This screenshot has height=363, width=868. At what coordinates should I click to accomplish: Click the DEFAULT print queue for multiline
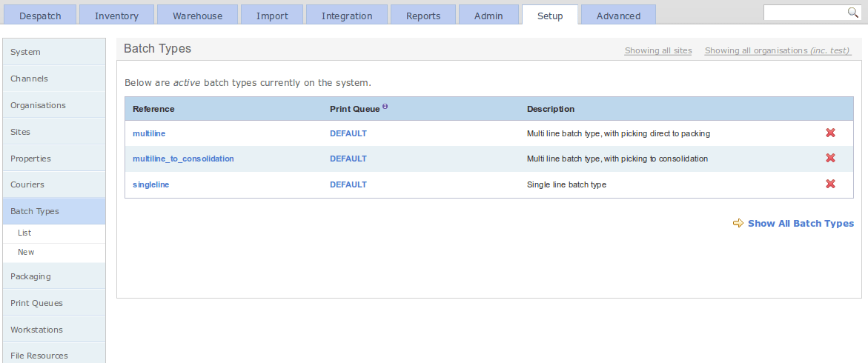pos(348,133)
